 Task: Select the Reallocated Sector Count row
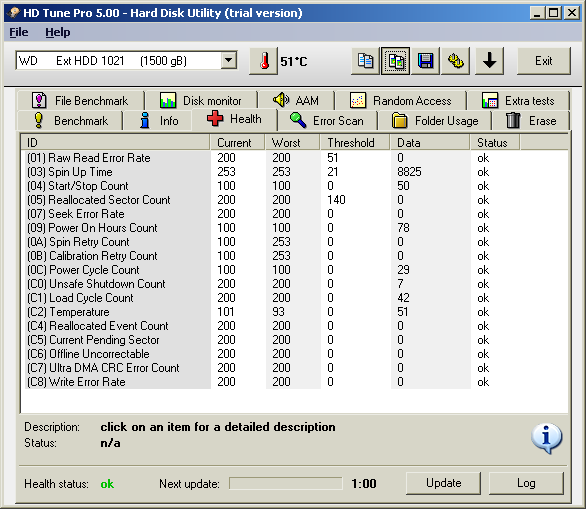tap(295, 200)
